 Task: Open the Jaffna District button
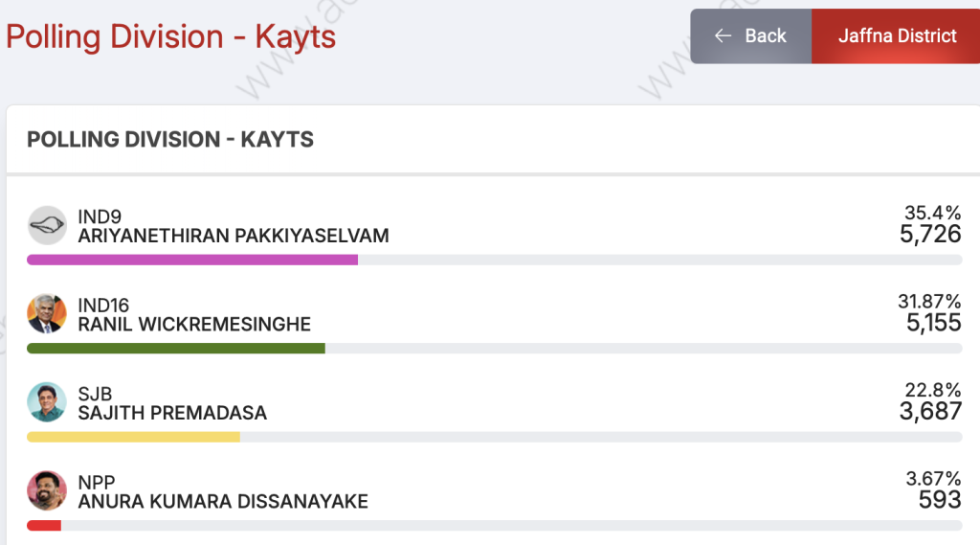896,35
